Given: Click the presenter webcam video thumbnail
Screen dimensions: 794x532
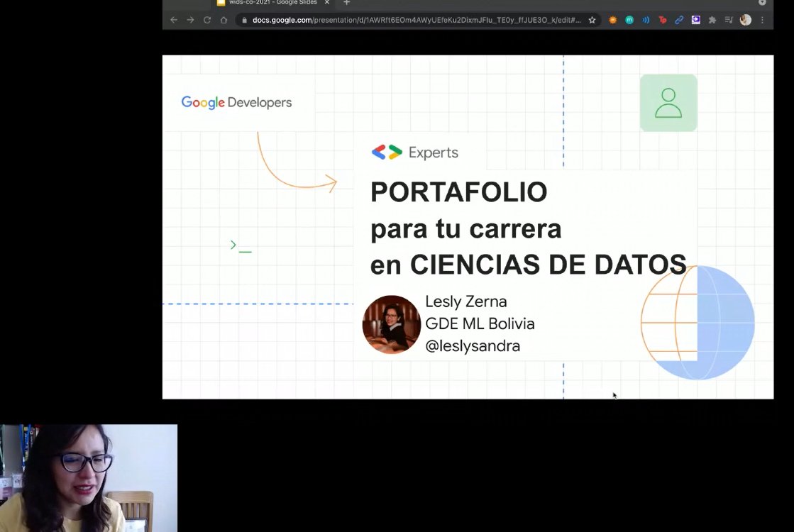Looking at the screenshot, I should tap(89, 478).
